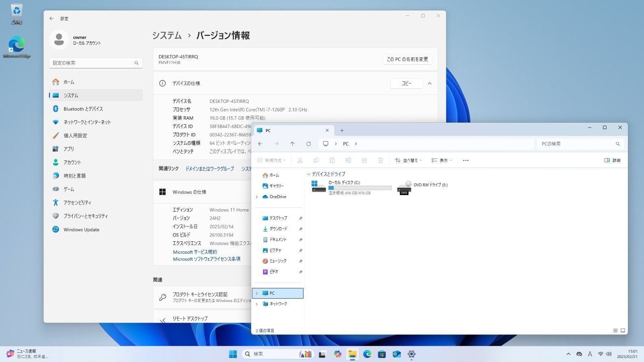Open Personalization settings category
The image size is (644, 362).
coord(96,136)
